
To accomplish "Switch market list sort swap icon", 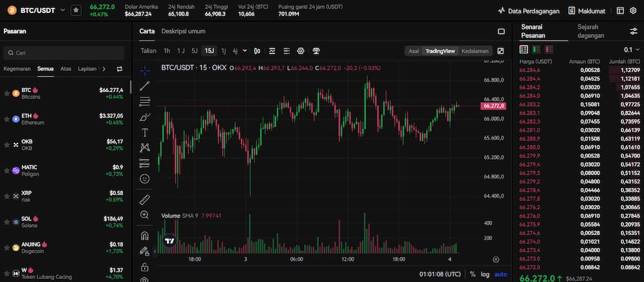I will click(120, 69).
